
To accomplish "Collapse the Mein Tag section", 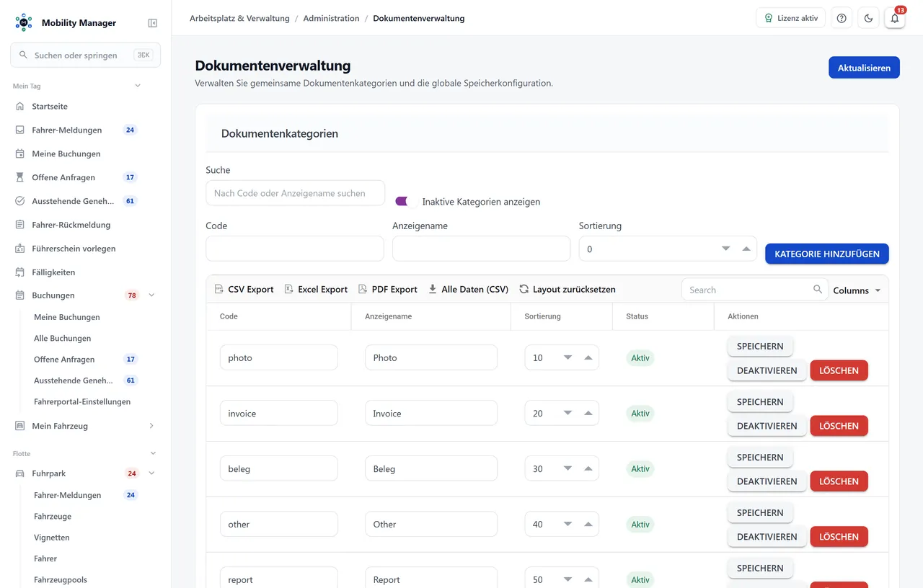I will click(x=138, y=86).
